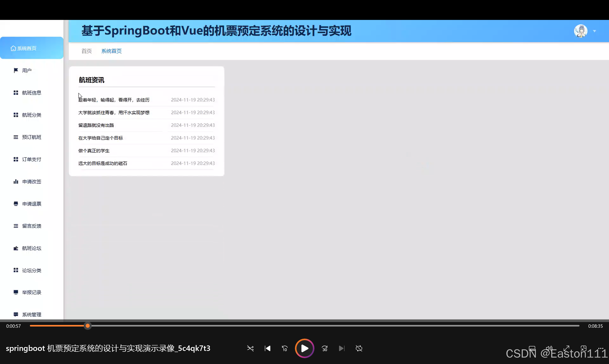The width and height of the screenshot is (609, 364).
Task: Open the 系统管理 sidebar menu
Action: (32, 314)
